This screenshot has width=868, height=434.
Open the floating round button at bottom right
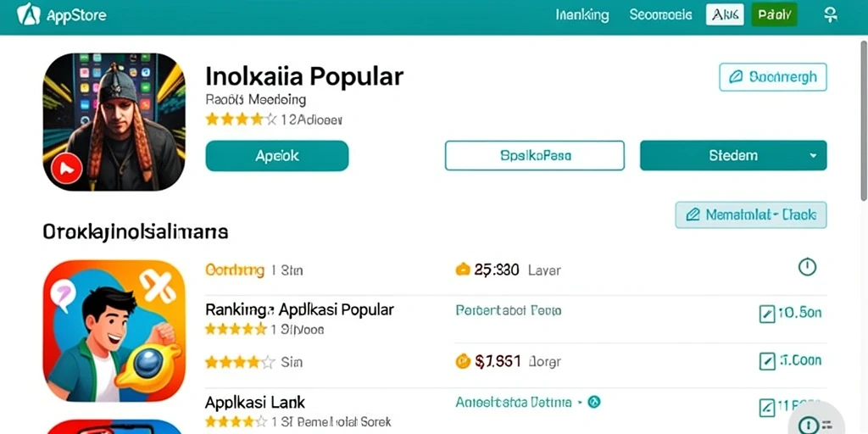pyautogui.click(x=816, y=422)
